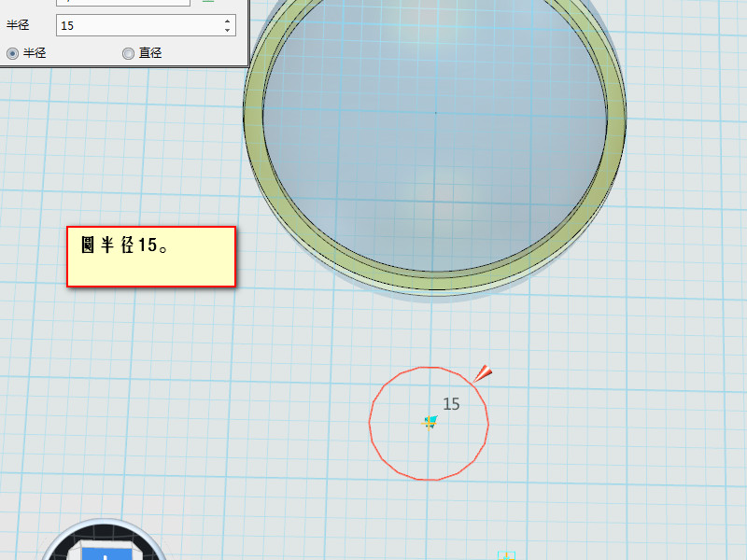Click the sketch origin gizmo inside the circle
Viewport: 747px width, 560px height.
tap(429, 422)
